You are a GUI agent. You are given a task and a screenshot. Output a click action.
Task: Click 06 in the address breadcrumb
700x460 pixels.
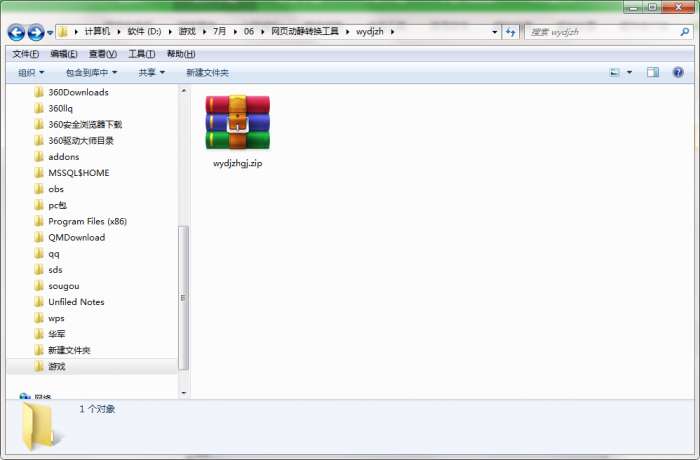249,31
